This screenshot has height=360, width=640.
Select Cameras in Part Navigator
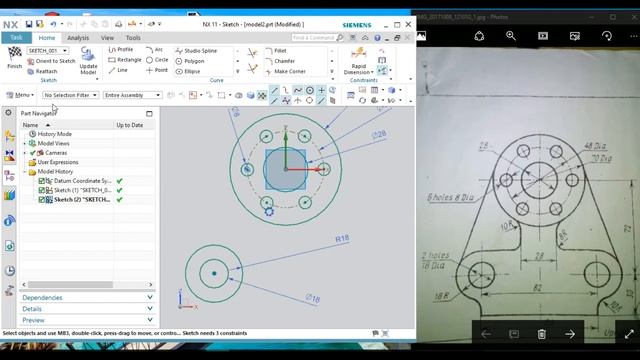pos(56,153)
